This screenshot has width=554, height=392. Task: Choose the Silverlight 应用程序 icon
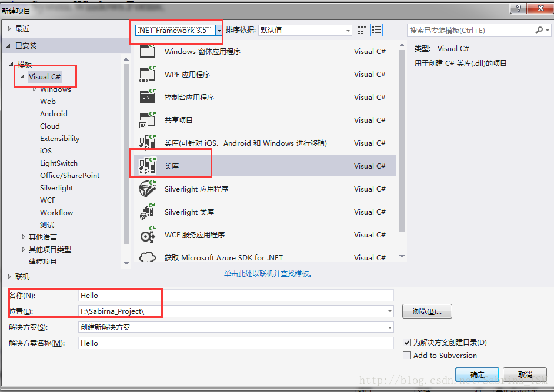click(148, 189)
